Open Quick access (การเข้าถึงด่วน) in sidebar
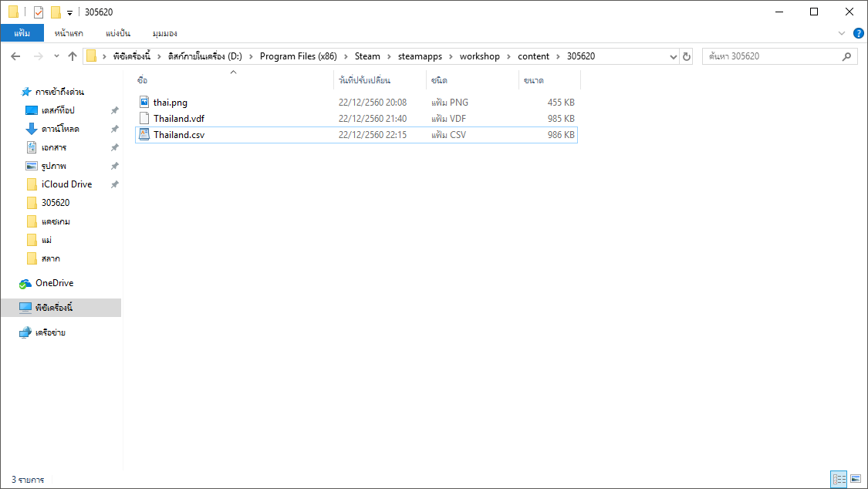Image resolution: width=868 pixels, height=489 pixels. pos(59,92)
